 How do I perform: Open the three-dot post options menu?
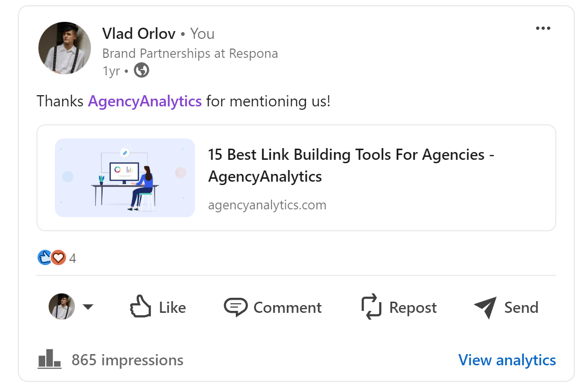click(x=543, y=28)
